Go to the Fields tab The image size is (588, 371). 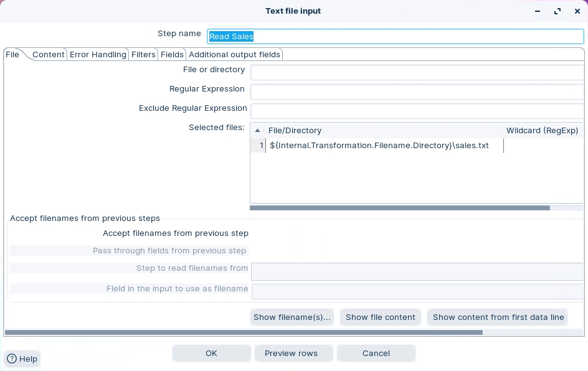172,55
